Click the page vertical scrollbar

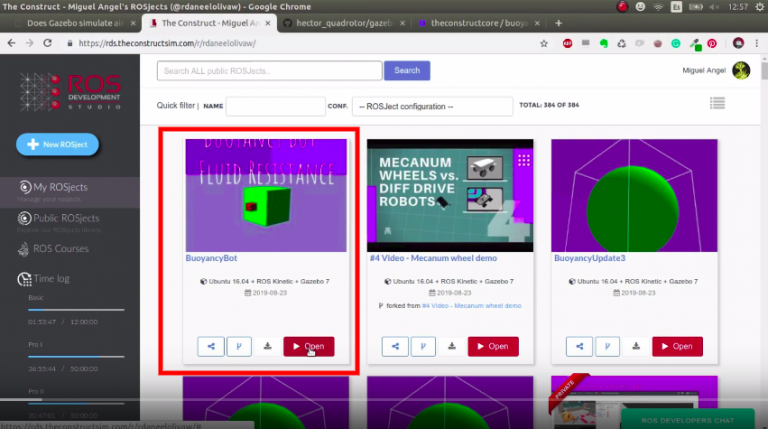coord(764,69)
